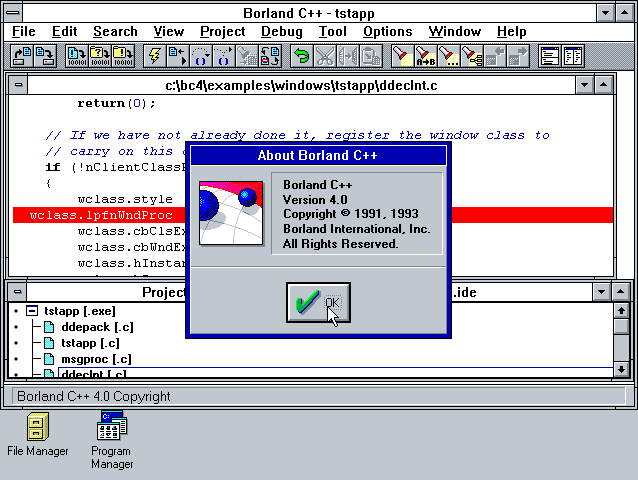This screenshot has height=480, width=638.
Task: Open the Debug menu
Action: pos(281,32)
